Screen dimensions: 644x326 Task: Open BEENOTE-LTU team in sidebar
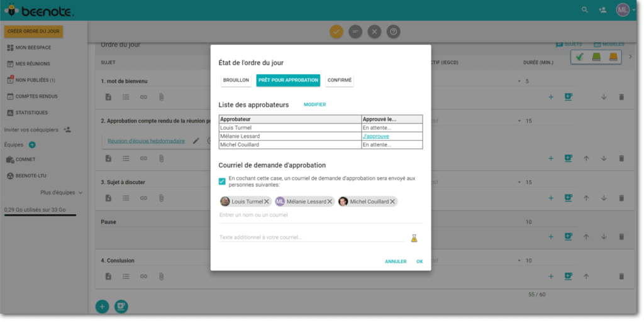pyautogui.click(x=26, y=175)
